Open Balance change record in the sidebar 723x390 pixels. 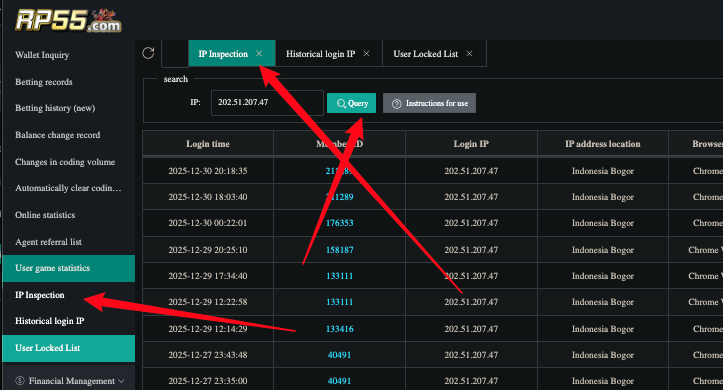[58, 135]
